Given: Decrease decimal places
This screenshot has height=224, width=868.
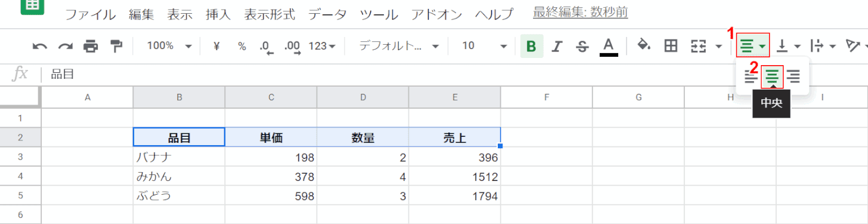Looking at the screenshot, I should click(x=266, y=47).
